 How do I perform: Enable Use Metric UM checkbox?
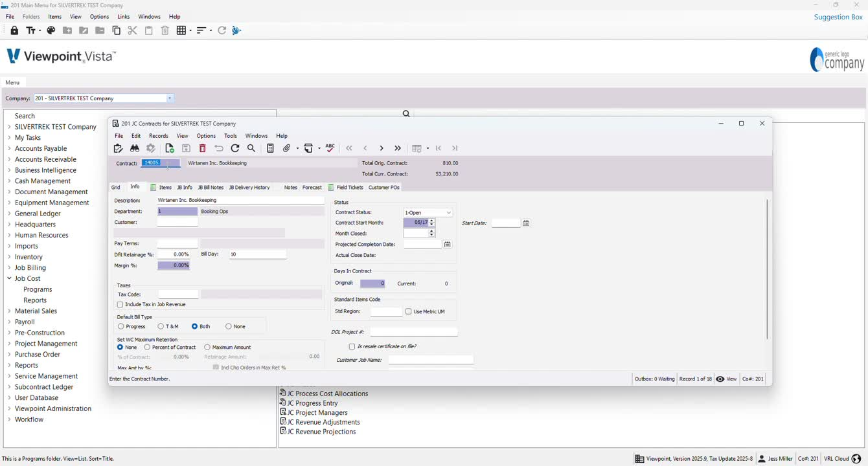409,311
